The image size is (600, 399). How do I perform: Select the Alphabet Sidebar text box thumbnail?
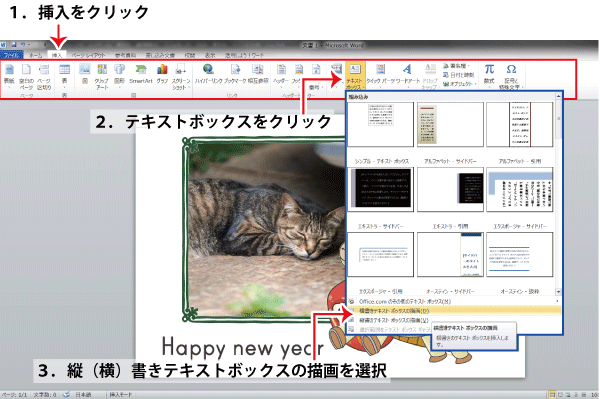(450, 124)
